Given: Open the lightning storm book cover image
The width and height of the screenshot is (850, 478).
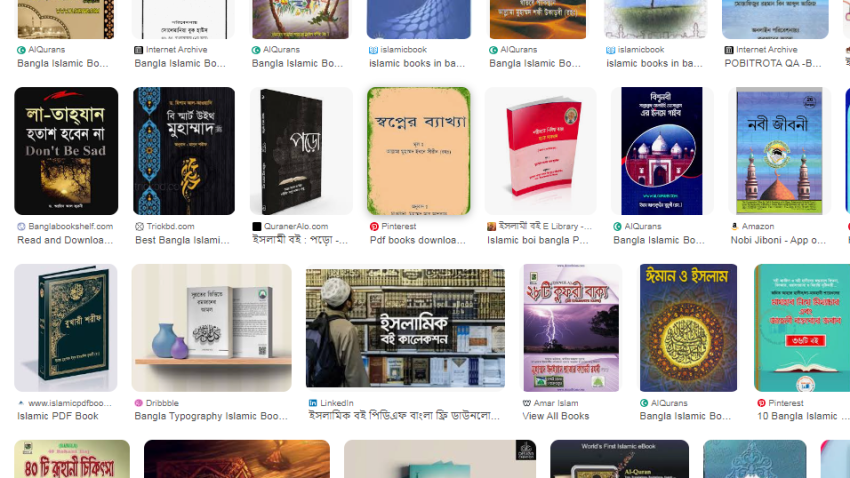Looking at the screenshot, I should point(571,328).
